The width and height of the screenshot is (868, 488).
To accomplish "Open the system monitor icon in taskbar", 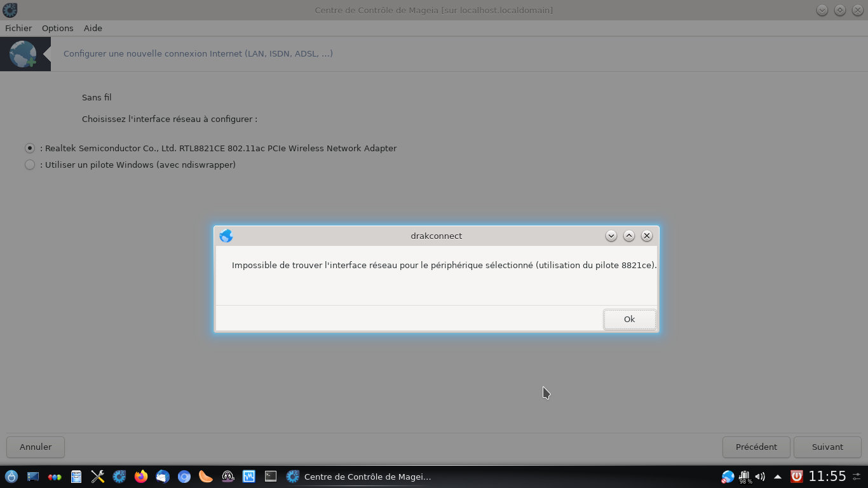I will tap(249, 477).
